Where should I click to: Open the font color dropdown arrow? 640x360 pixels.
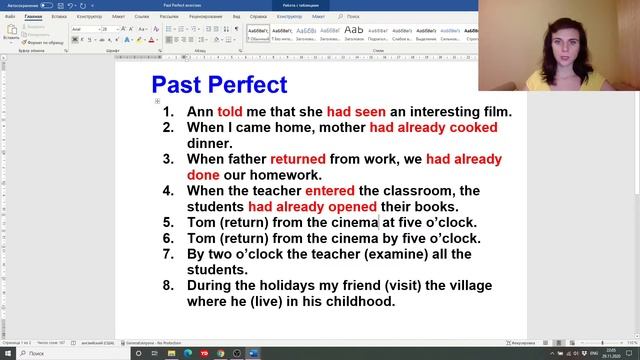point(157,40)
